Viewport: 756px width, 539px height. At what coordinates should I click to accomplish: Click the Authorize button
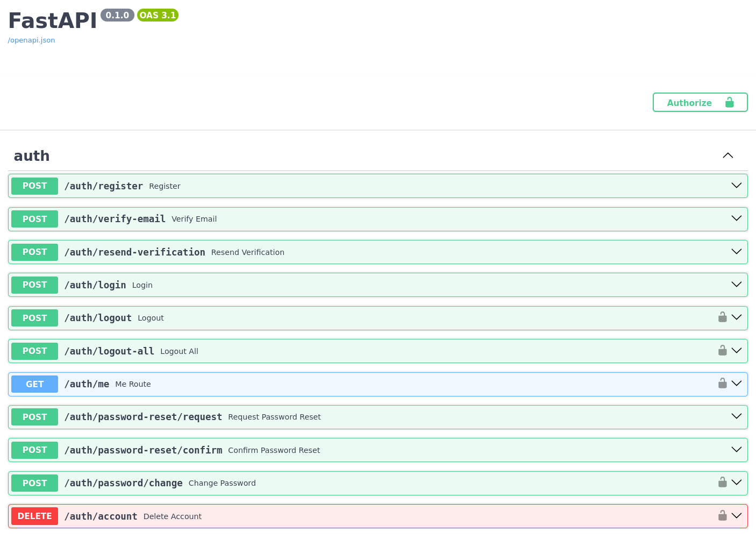700,102
